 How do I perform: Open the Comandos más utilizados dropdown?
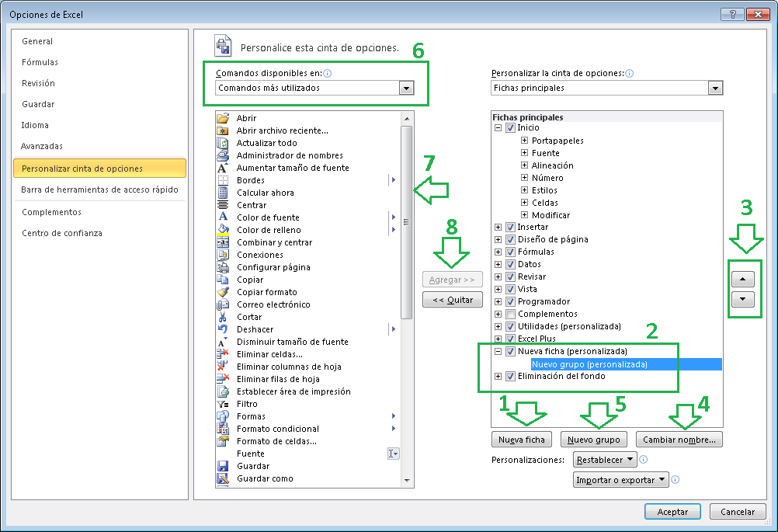[406, 89]
